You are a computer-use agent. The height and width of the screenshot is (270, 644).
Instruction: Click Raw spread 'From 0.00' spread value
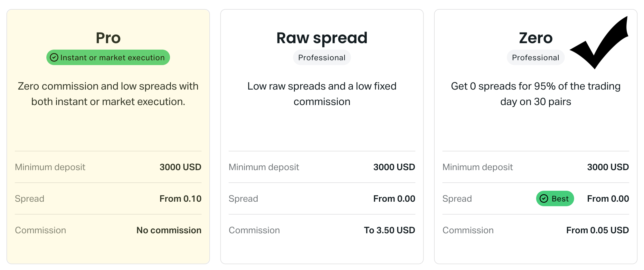click(394, 198)
